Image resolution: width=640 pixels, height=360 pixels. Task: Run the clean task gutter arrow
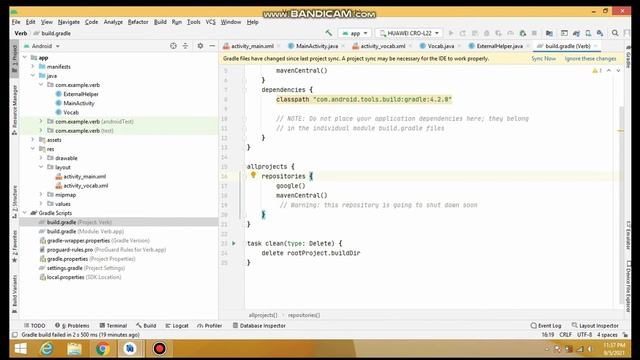pyautogui.click(x=234, y=243)
